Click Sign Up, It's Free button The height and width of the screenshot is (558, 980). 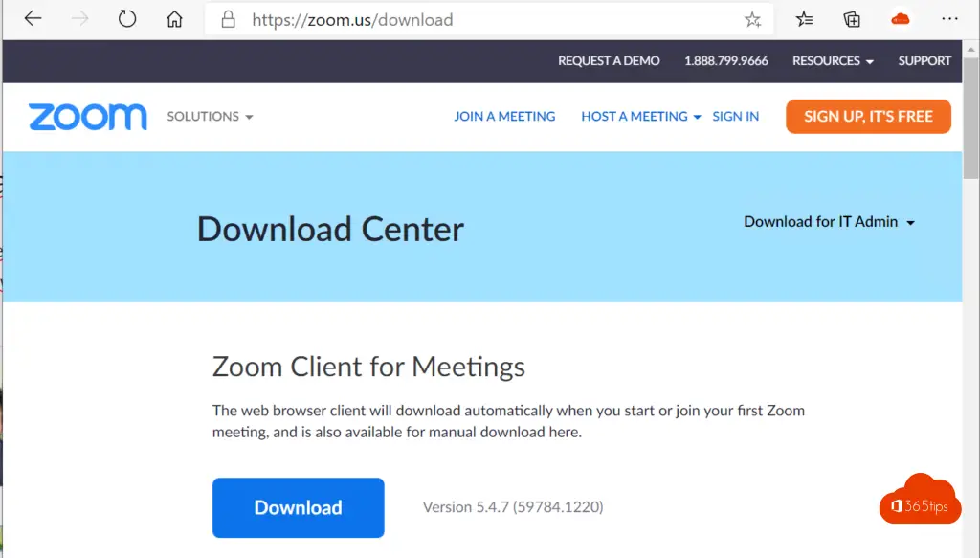pyautogui.click(x=868, y=117)
